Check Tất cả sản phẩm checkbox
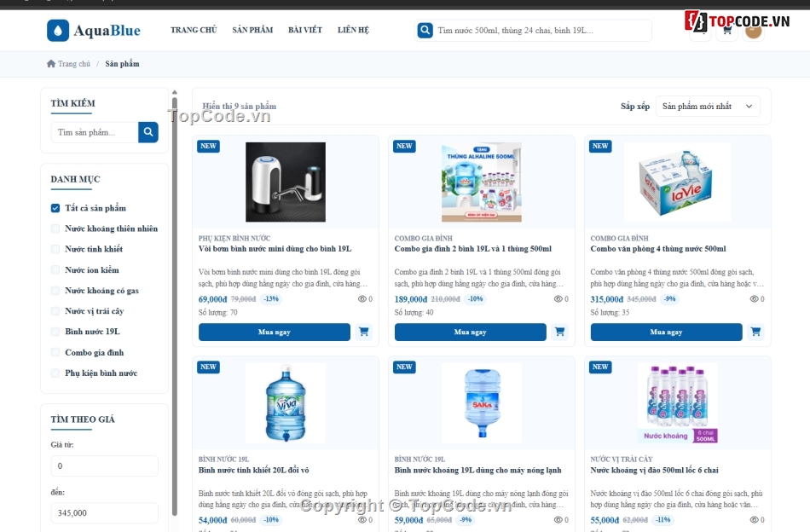The width and height of the screenshot is (810, 532). [55, 208]
